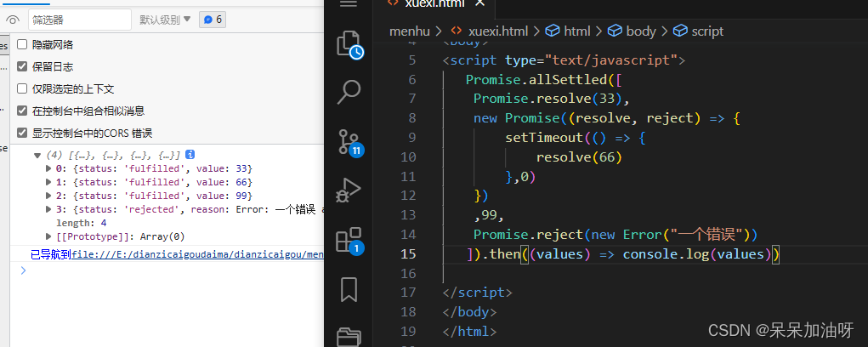The image size is (868, 347).
Task: Expand item 3 with rejected status
Action: coord(48,209)
